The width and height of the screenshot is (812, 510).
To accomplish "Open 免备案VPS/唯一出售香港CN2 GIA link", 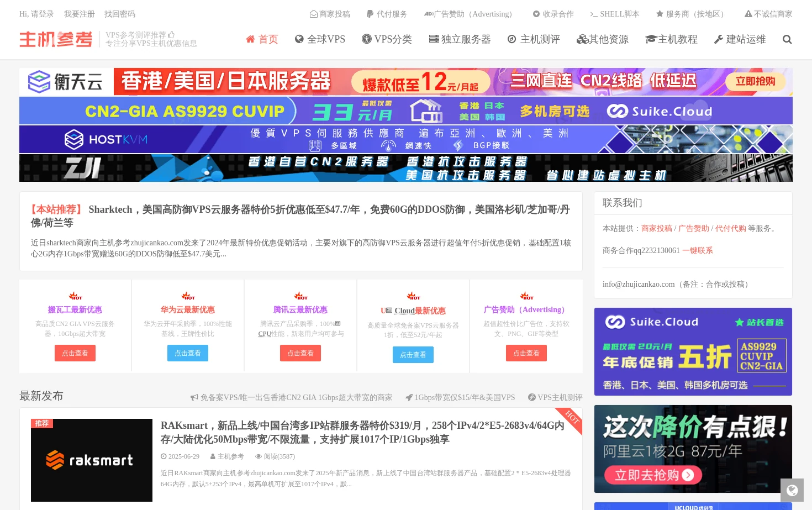I will coord(292,397).
